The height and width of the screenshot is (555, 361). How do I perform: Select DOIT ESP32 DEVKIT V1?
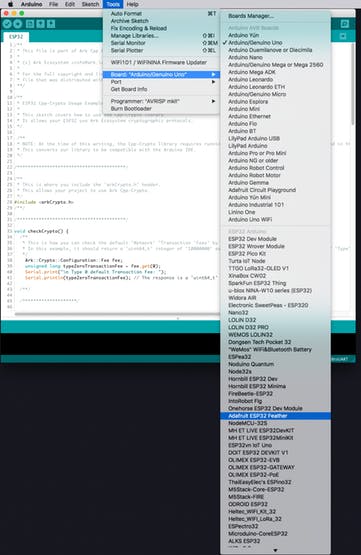coord(275,453)
